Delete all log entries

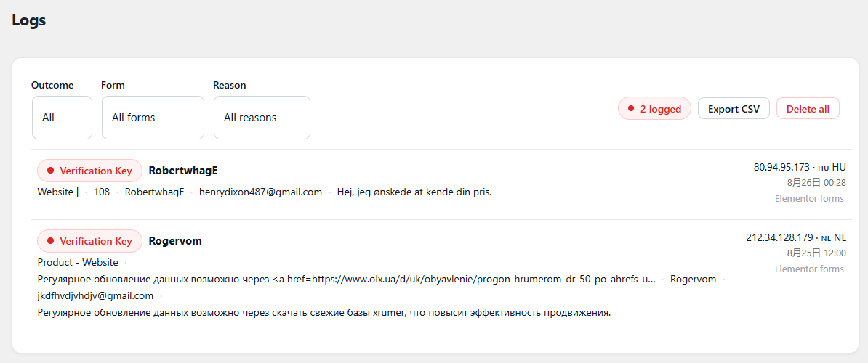click(808, 109)
